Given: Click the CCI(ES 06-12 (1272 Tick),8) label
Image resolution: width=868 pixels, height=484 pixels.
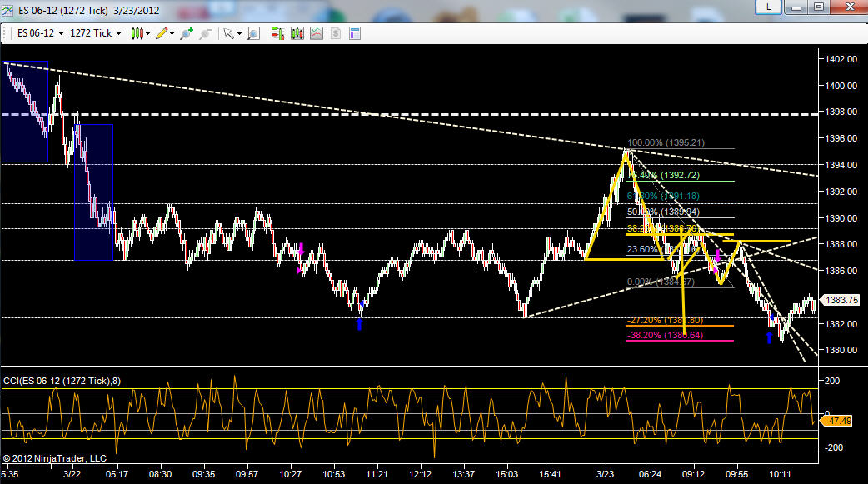Looking at the screenshot, I should (x=62, y=381).
